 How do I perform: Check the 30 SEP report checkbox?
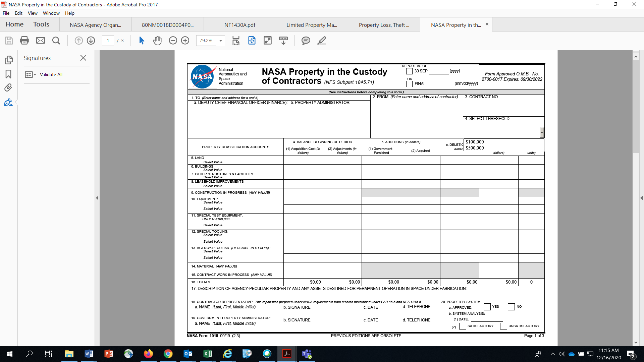[409, 71]
